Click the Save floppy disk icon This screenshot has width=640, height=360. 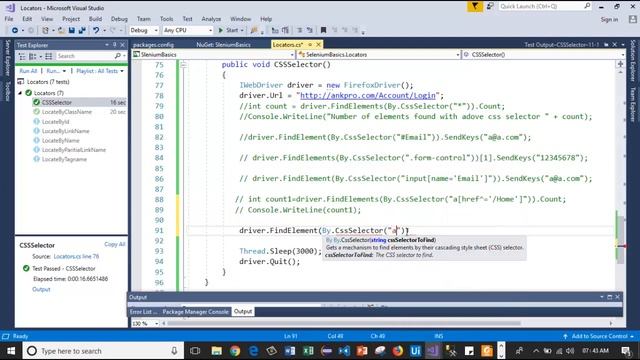pyautogui.click(x=72, y=30)
